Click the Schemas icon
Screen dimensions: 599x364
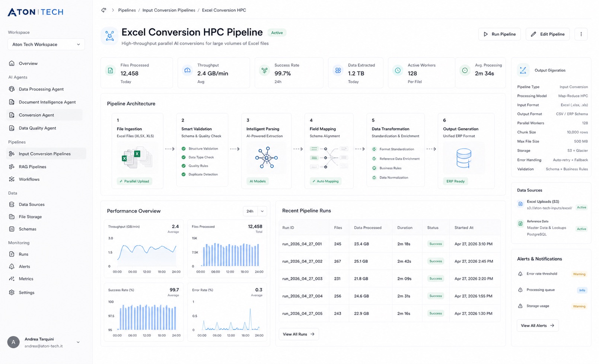[12, 229]
